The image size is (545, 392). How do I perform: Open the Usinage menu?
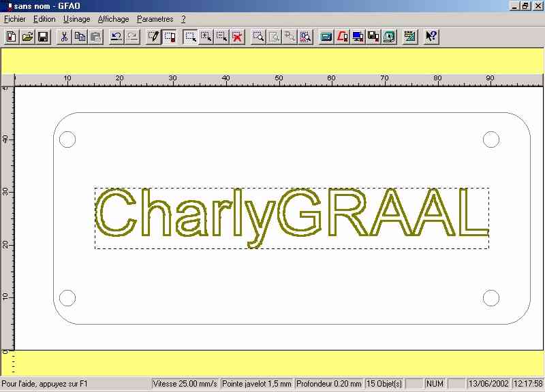[77, 19]
